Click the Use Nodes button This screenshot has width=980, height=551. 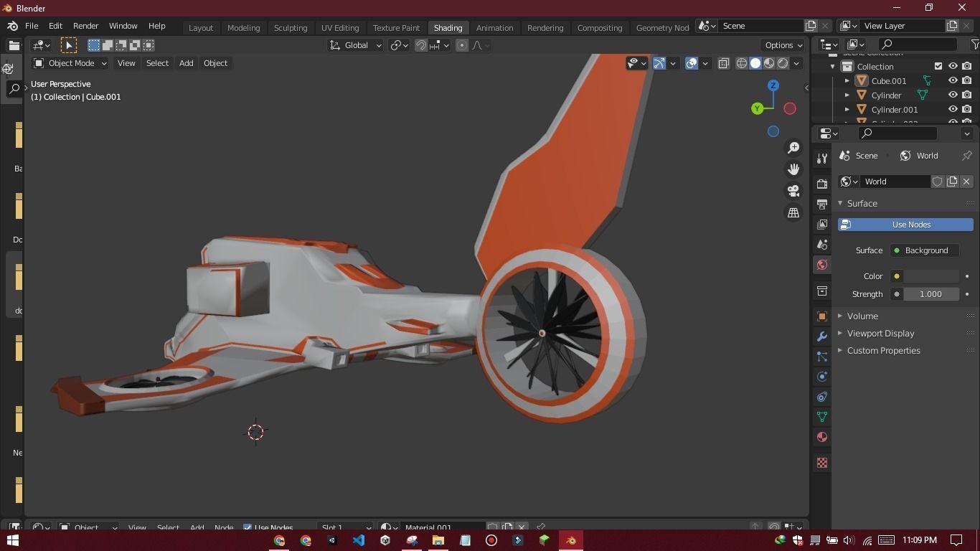(x=905, y=225)
